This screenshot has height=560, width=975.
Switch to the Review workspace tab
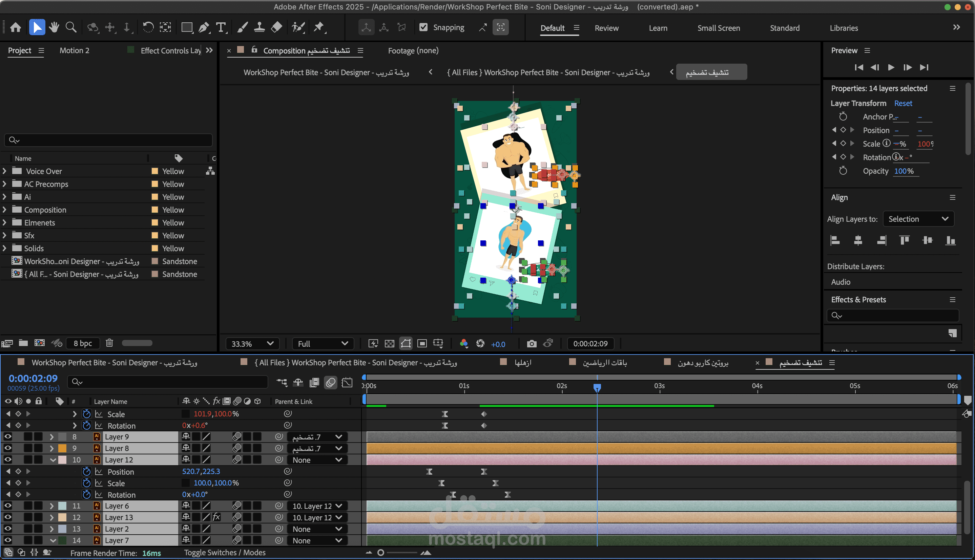(x=606, y=28)
